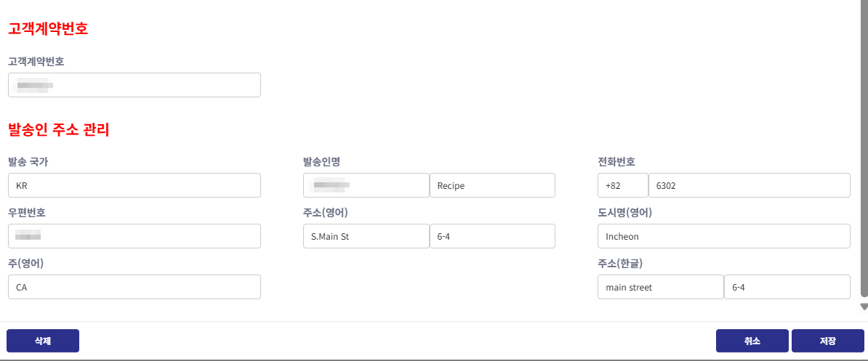
Task: Click the vertical scrollbar thumb
Action: tap(864, 145)
